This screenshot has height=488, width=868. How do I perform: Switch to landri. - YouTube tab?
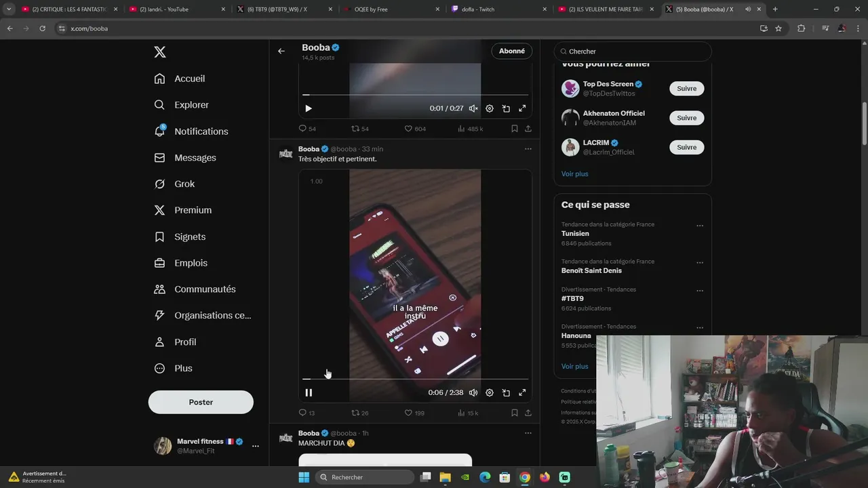(176, 9)
